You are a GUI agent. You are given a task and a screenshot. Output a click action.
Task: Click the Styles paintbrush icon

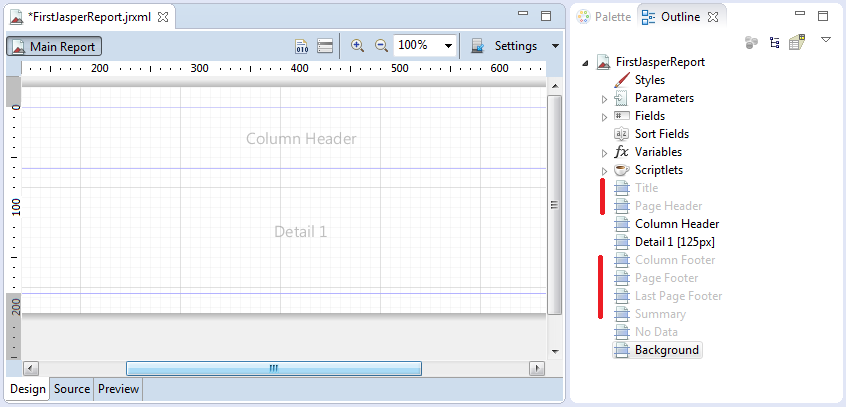click(x=622, y=80)
